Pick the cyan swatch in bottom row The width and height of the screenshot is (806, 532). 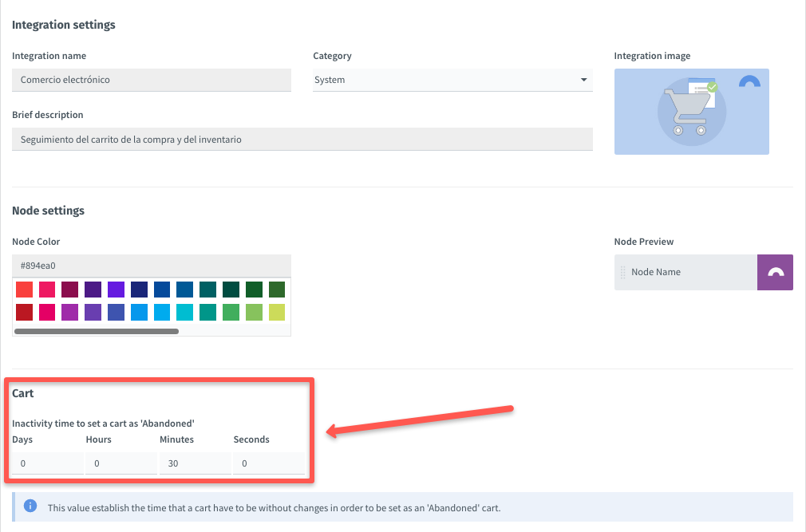pos(184,312)
